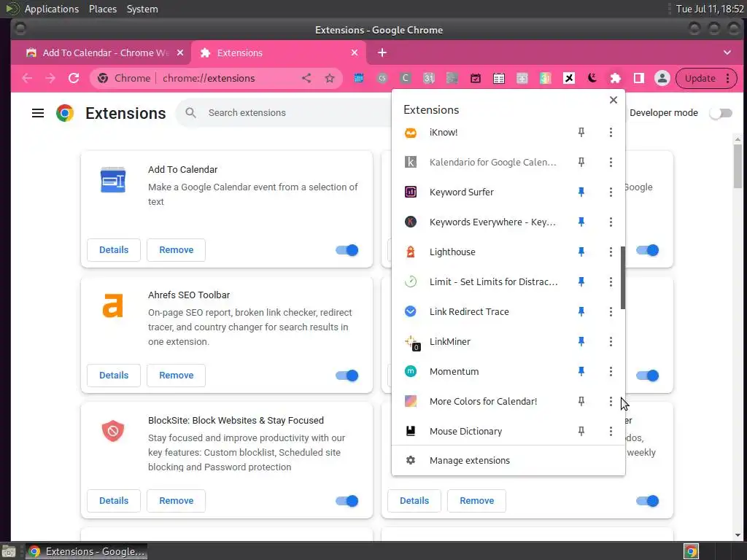Image resolution: width=747 pixels, height=560 pixels.
Task: Open more options for Limit extension
Action: (611, 282)
